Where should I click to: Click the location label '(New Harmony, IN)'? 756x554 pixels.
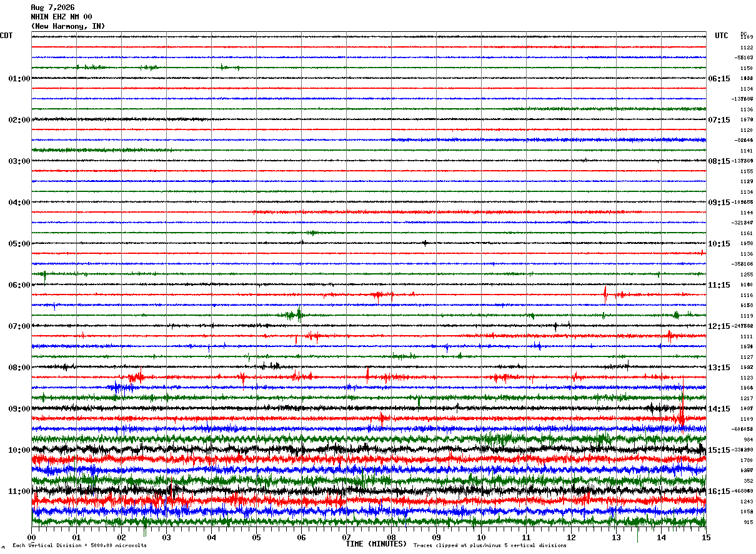coord(68,26)
